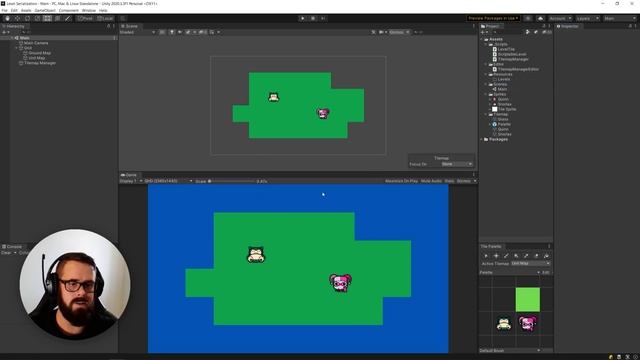Select the Rotate tool in the toolbar
640x360 pixels.
27,18
